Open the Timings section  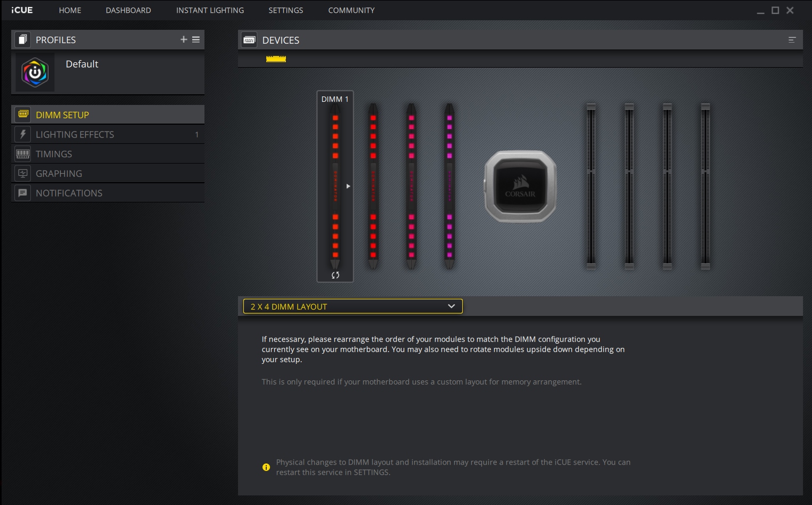pyautogui.click(x=54, y=154)
